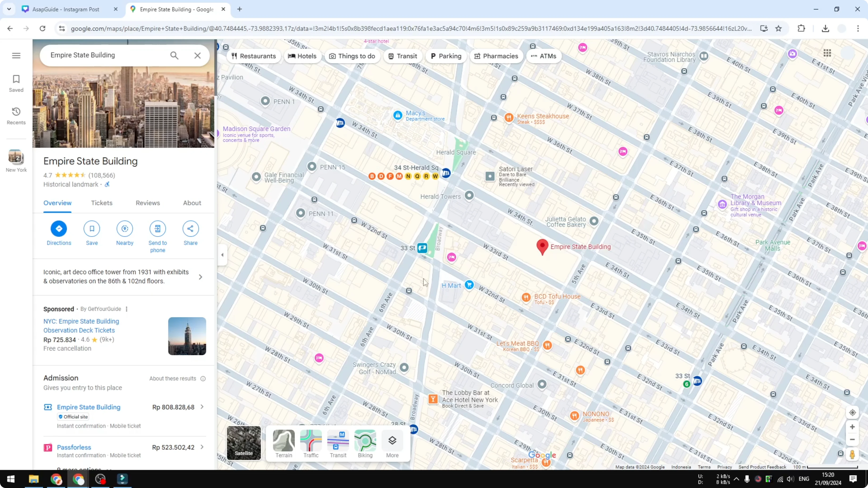
Task: Open sponsored ad options menu
Action: coord(127,309)
